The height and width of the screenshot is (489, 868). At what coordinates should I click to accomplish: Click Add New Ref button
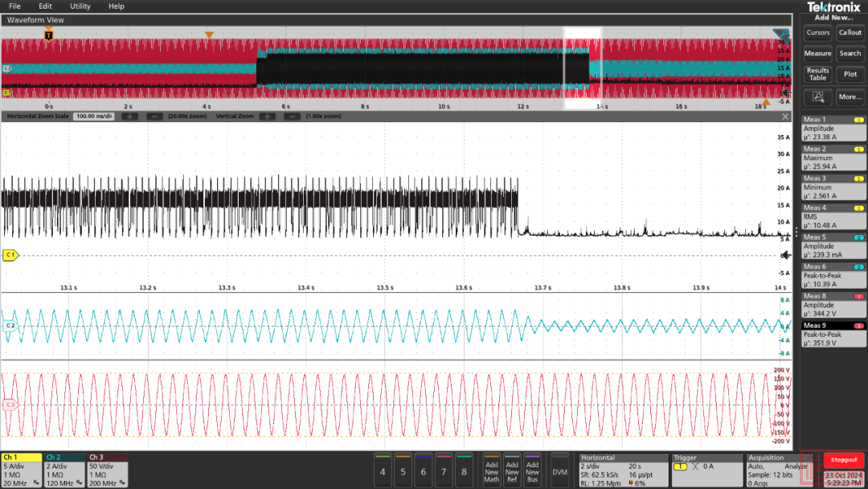tap(512, 471)
